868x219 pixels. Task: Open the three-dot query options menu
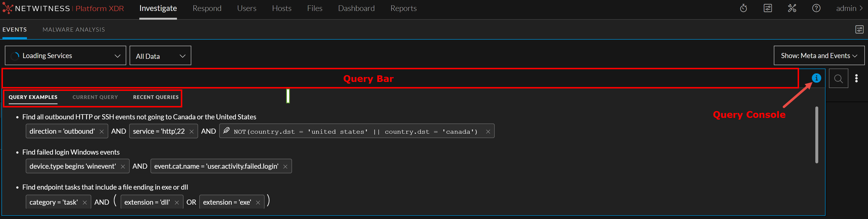point(857,78)
